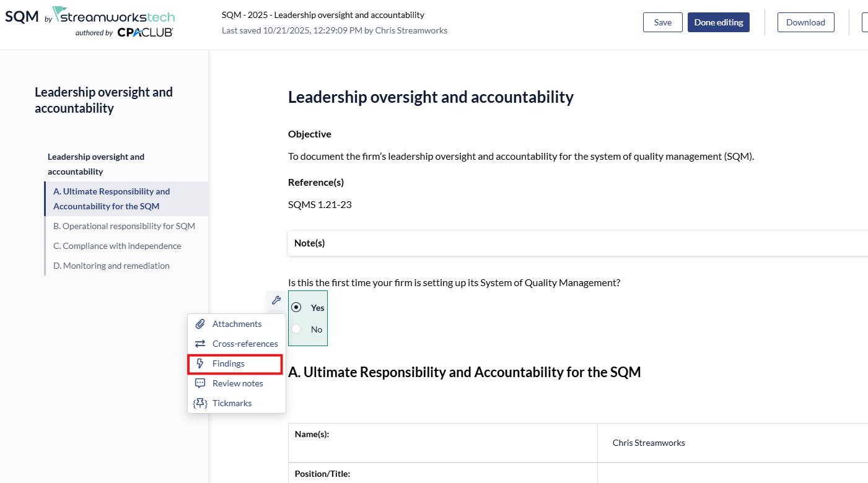Screen dimensions: 868x483
Task: Jump to C. Compliance with independence
Action: point(117,246)
